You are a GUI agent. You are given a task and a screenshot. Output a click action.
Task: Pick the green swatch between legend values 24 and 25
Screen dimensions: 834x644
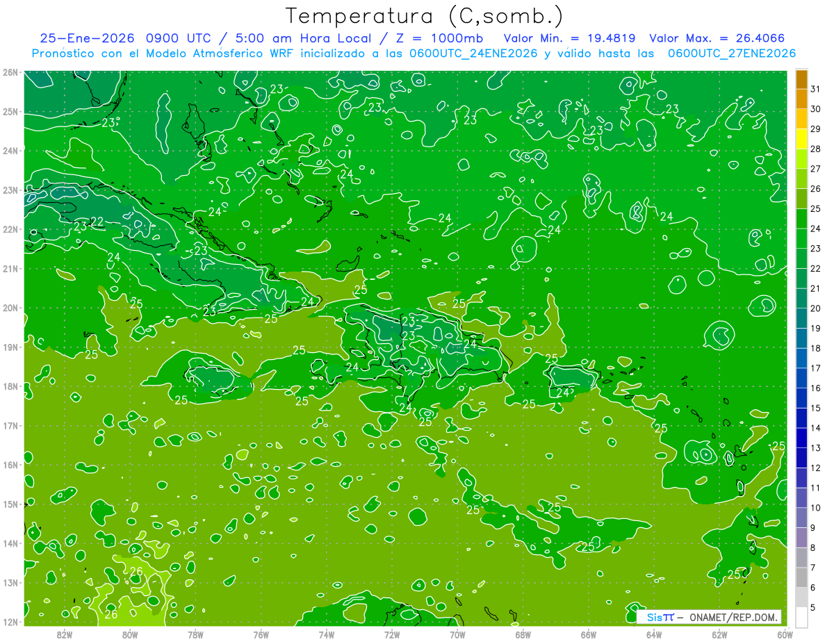(x=801, y=219)
